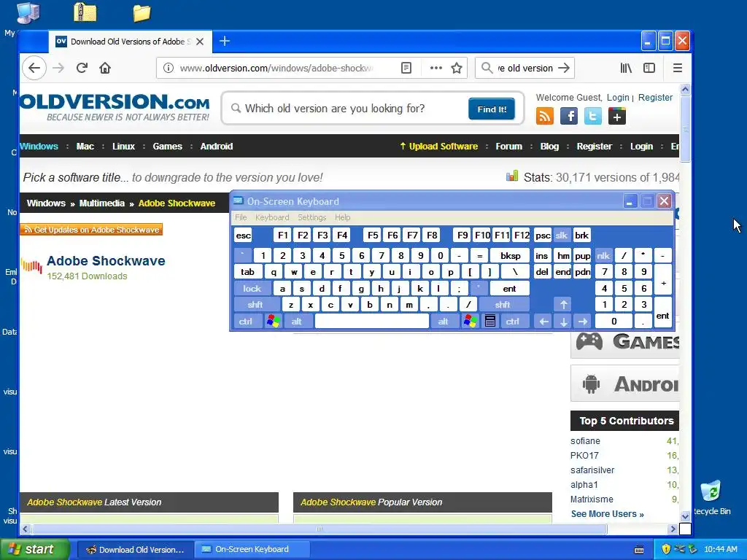The width and height of the screenshot is (747, 560).
Task: Open the My Computer desktop icon
Action: click(x=28, y=13)
